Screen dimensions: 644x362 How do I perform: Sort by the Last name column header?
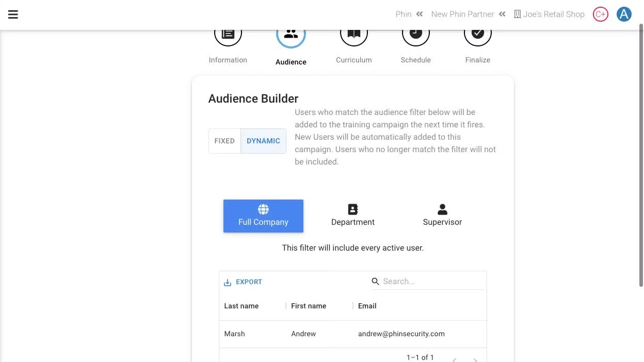(x=242, y=306)
